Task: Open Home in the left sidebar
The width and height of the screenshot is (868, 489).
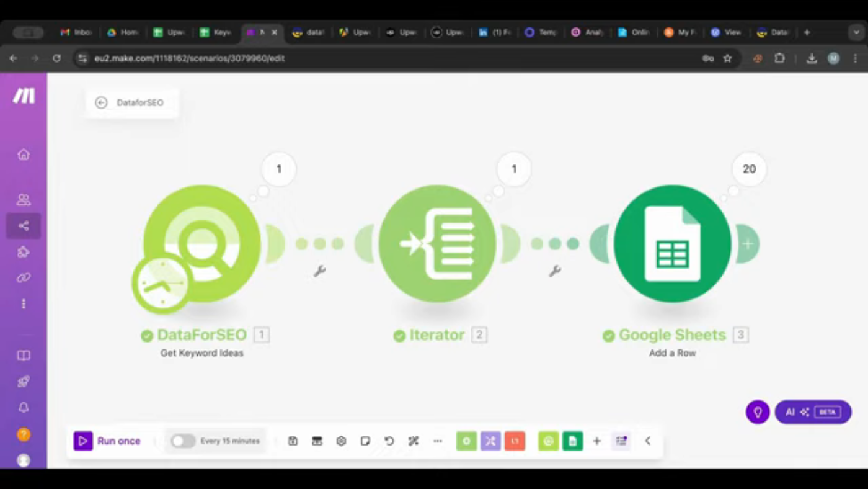Action: [24, 154]
